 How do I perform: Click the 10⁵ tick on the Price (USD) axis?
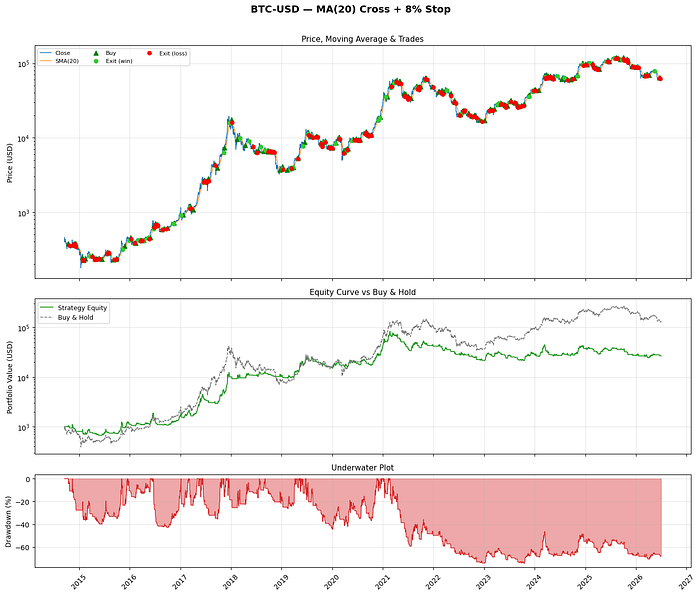click(23, 64)
